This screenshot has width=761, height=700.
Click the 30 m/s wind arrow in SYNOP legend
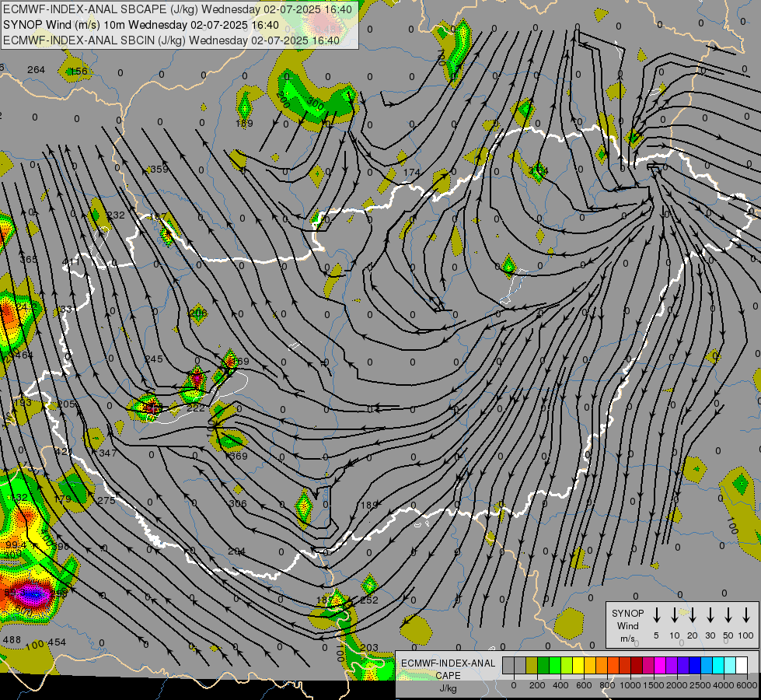710,615
